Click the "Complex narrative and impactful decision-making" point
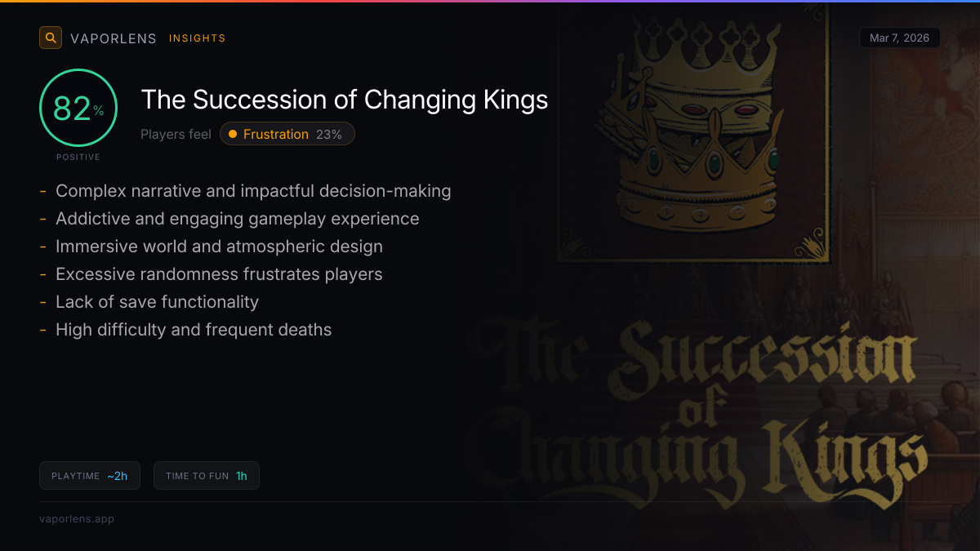Viewport: 980px width, 551px height. tap(253, 191)
